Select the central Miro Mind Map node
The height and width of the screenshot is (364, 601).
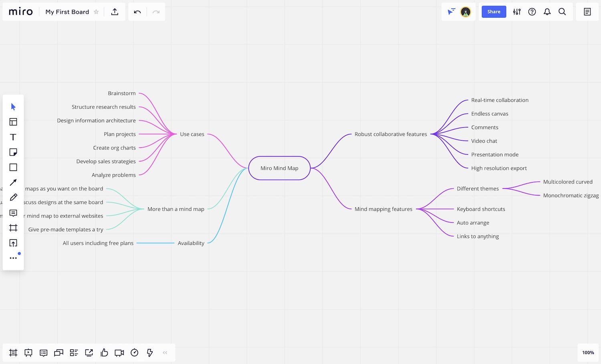[279, 168]
